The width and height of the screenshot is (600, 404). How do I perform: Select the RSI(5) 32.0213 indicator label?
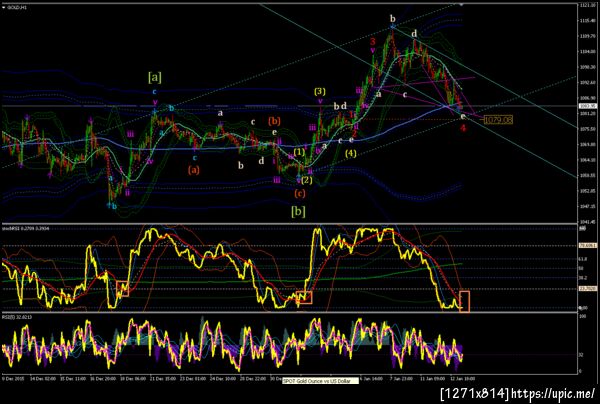tap(18, 317)
